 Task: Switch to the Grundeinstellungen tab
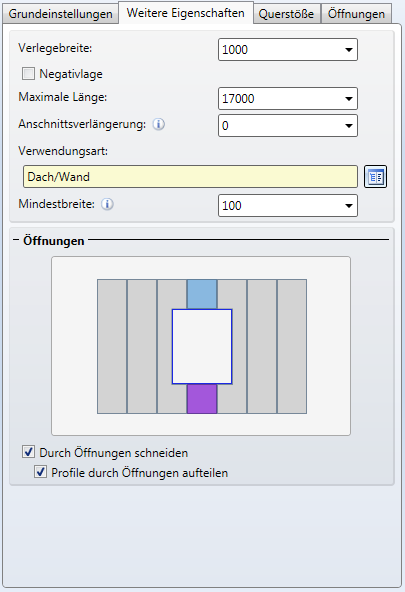[60, 14]
